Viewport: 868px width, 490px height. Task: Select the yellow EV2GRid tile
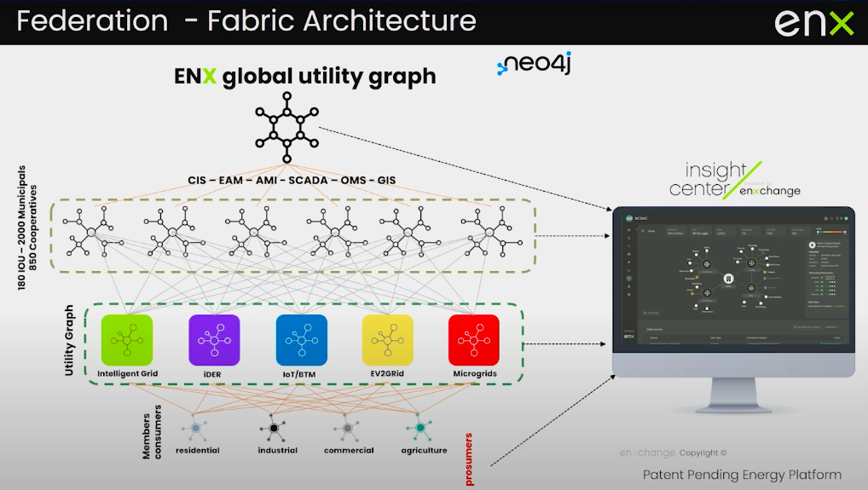click(387, 340)
